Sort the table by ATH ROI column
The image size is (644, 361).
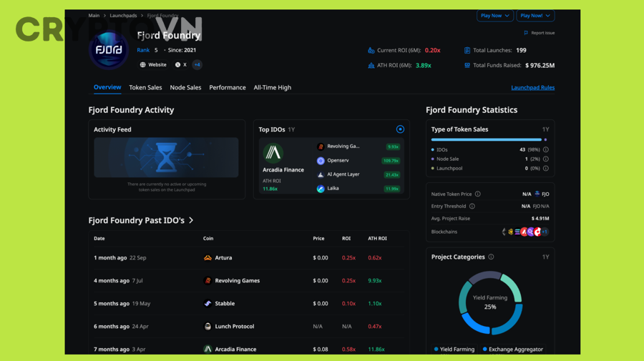coord(377,238)
